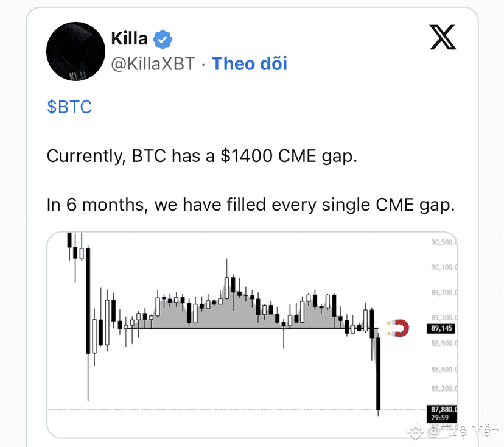Image resolution: width=504 pixels, height=447 pixels.
Task: Click the Theo dõi follow link
Action: [x=249, y=63]
